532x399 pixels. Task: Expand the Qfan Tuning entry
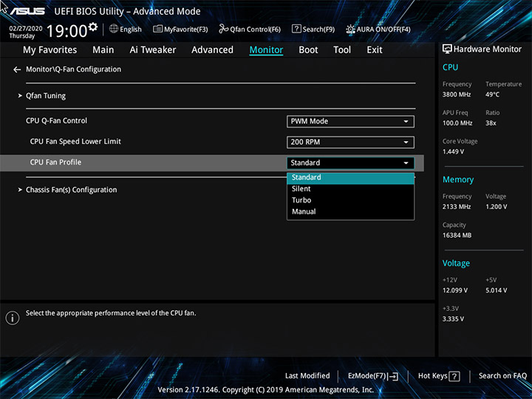(x=46, y=96)
